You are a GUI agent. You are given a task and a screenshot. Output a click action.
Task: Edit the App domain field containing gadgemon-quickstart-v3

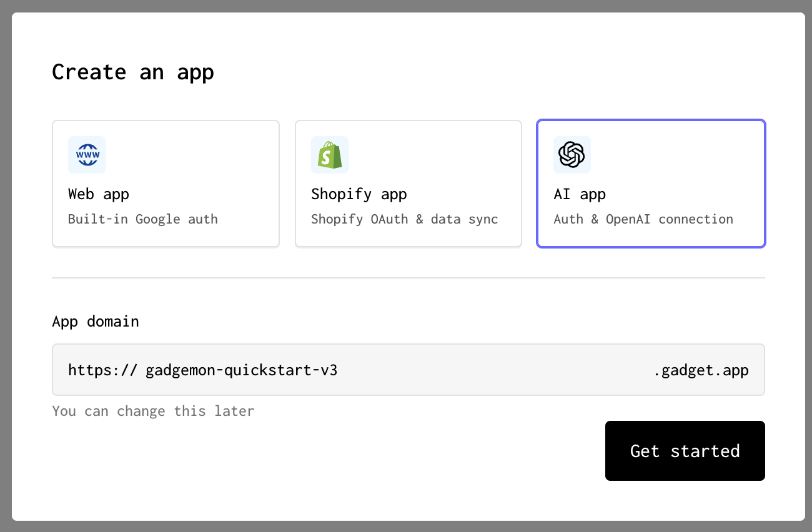click(x=408, y=370)
